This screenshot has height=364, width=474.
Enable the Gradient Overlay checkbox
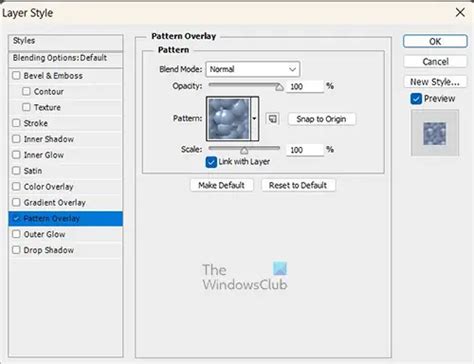pyautogui.click(x=16, y=202)
